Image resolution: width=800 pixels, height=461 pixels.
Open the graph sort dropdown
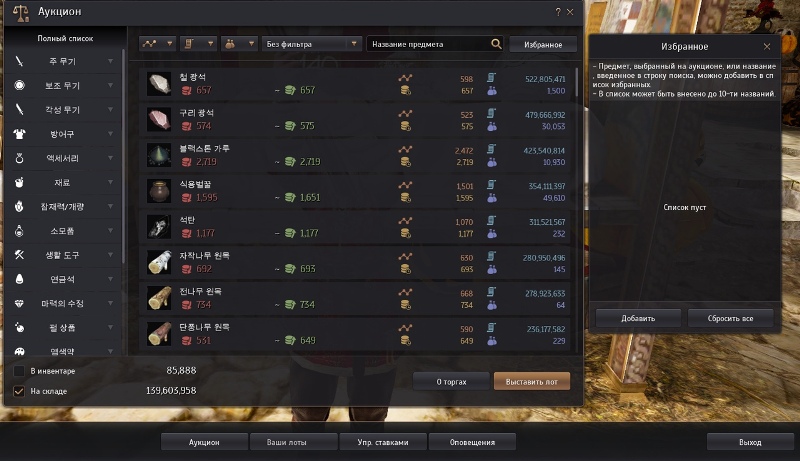(158, 44)
